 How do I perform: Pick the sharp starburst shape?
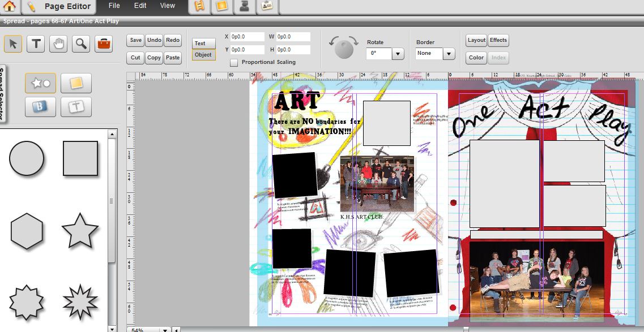point(80,303)
